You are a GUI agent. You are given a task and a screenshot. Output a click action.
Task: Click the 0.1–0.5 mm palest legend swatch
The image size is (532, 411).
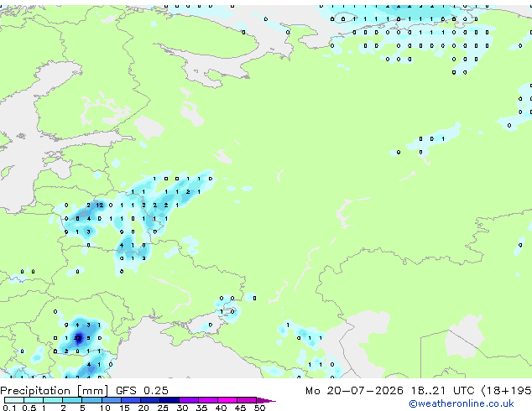coord(14,400)
